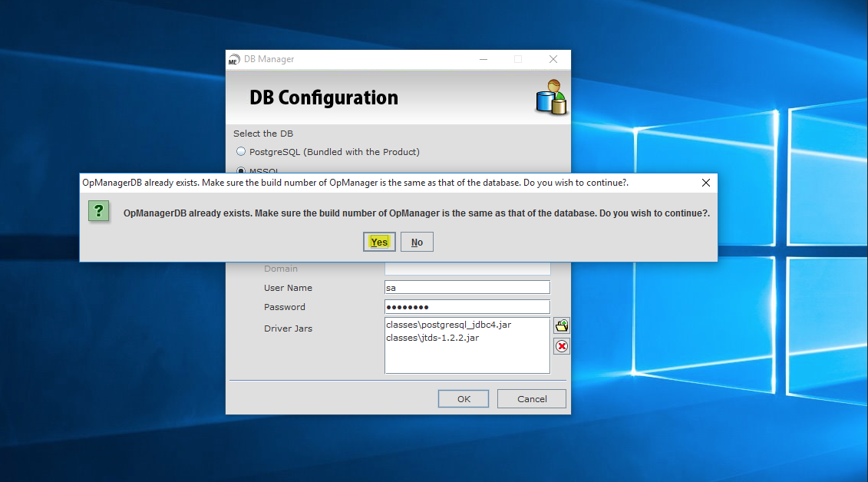Screen dimensions: 868x482
Task: Click the User Name field containing sa
Action: [467, 287]
